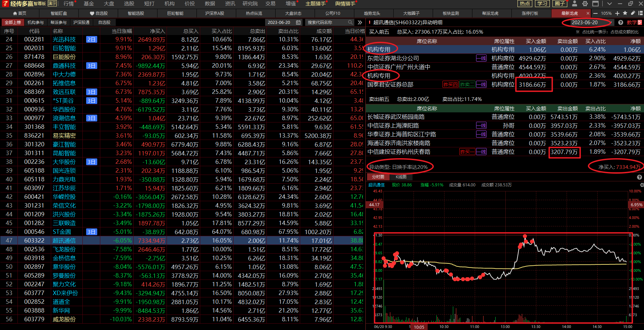Click the 演示 demo button

tap(52, 3)
